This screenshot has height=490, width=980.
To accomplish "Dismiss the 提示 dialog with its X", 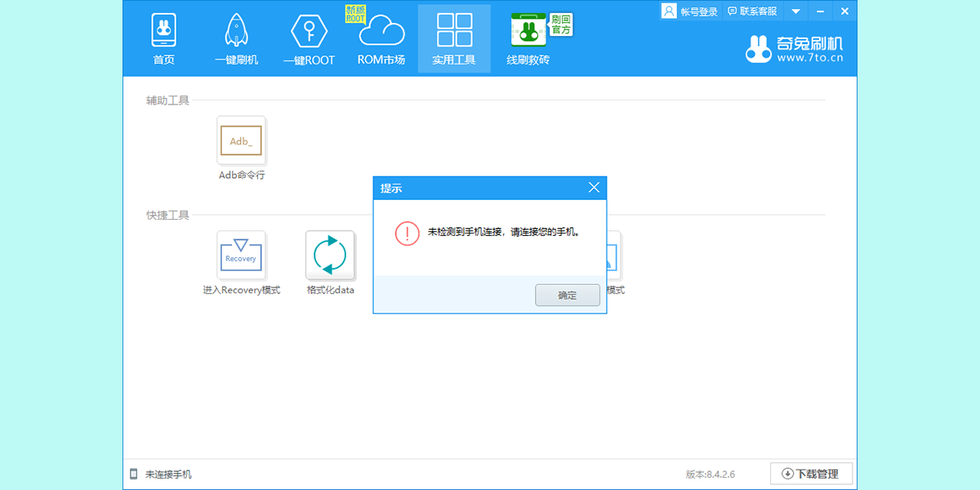I will (x=594, y=187).
